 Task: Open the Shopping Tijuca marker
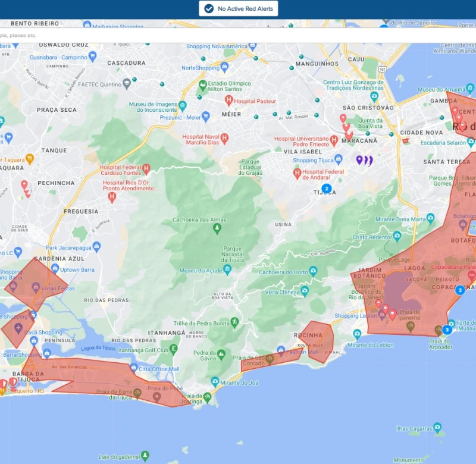[339, 159]
